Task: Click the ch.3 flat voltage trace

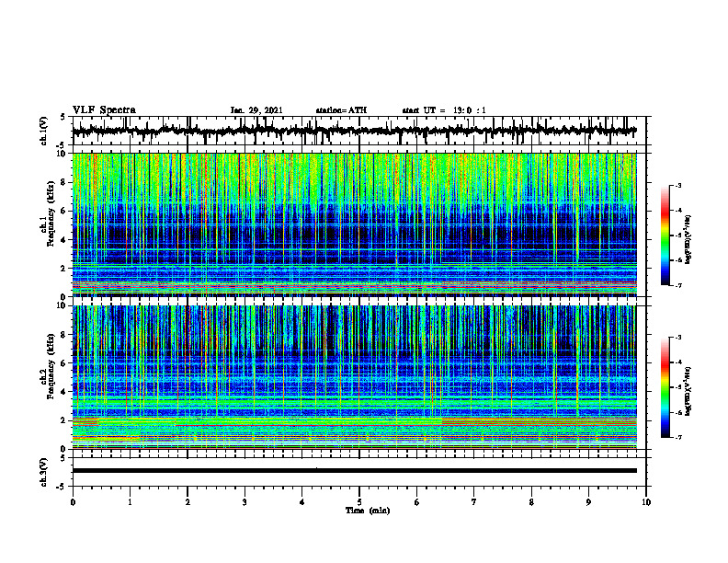Action: tap(355, 471)
